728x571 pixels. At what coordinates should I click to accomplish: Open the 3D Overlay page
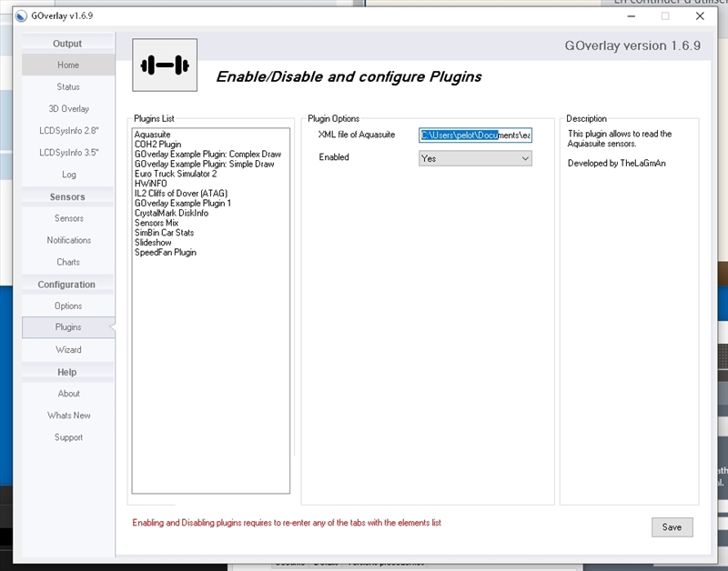coord(67,108)
